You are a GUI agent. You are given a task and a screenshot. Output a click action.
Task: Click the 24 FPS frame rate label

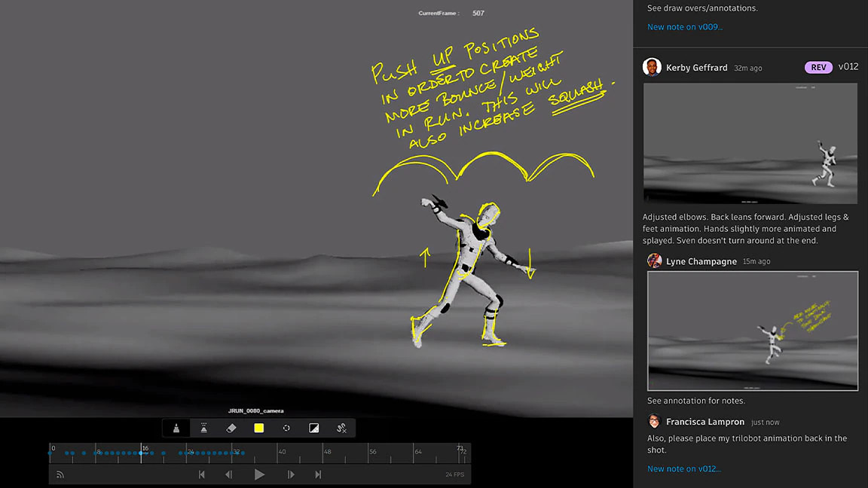(x=455, y=474)
